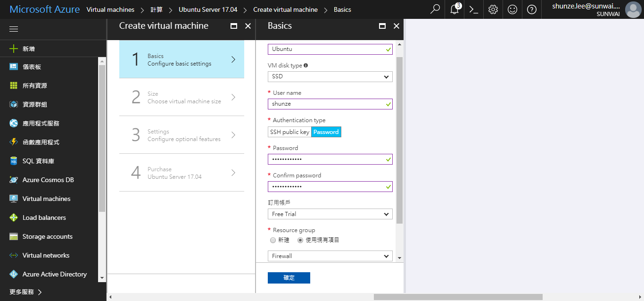Open the 訂用帳戶 Free Trial dropdown
Viewport: 644px width, 301px height.
pos(330,214)
